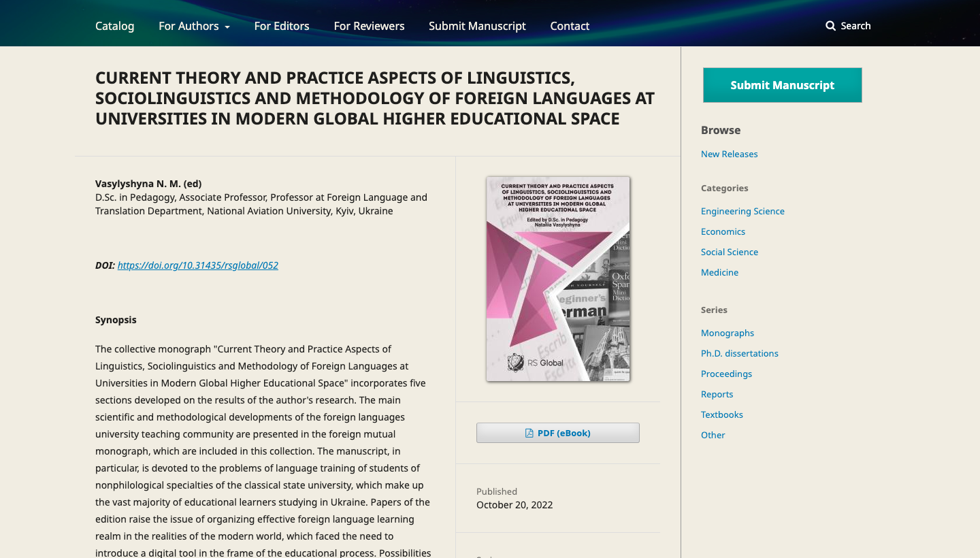The height and width of the screenshot is (558, 980).
Task: Click the Browse sidebar heading
Action: pyautogui.click(x=721, y=130)
